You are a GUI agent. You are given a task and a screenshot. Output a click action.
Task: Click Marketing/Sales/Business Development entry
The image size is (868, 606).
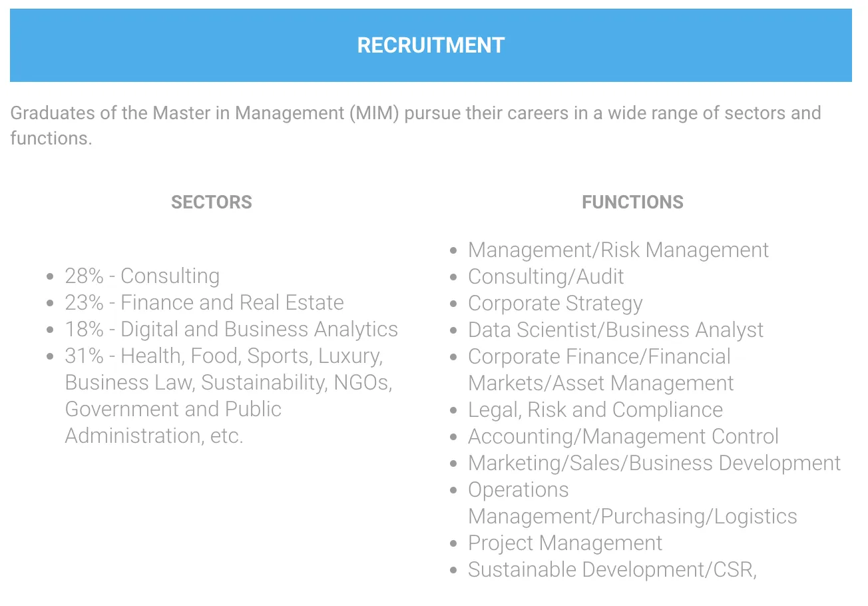[x=654, y=463]
